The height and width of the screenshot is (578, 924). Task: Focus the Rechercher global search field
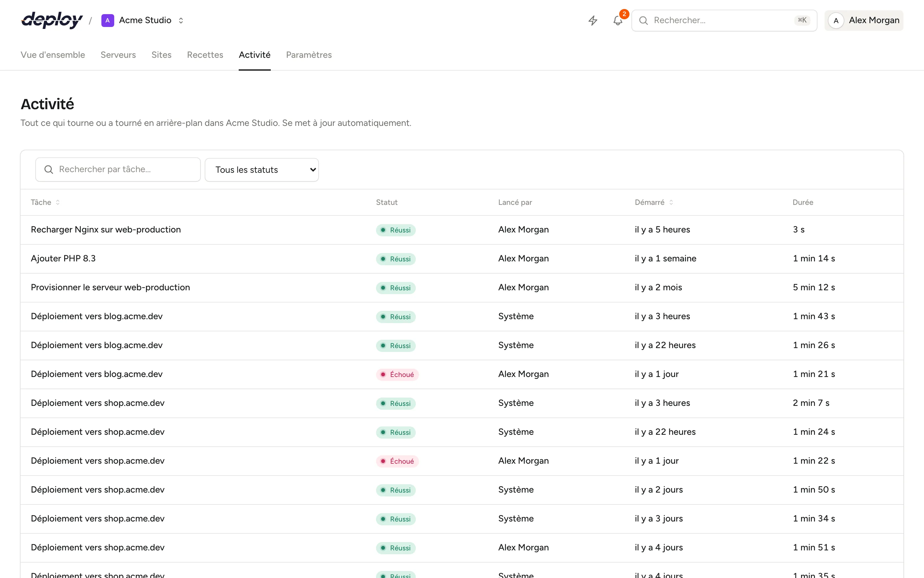coord(724,21)
